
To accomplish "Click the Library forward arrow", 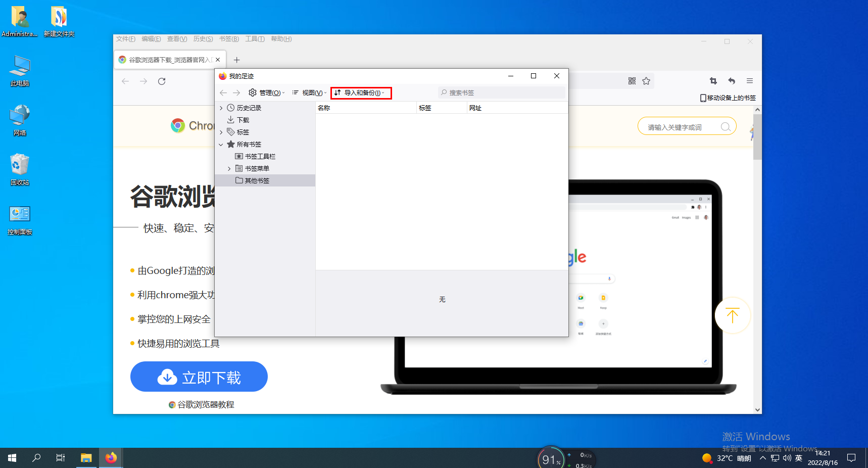I will [x=236, y=93].
